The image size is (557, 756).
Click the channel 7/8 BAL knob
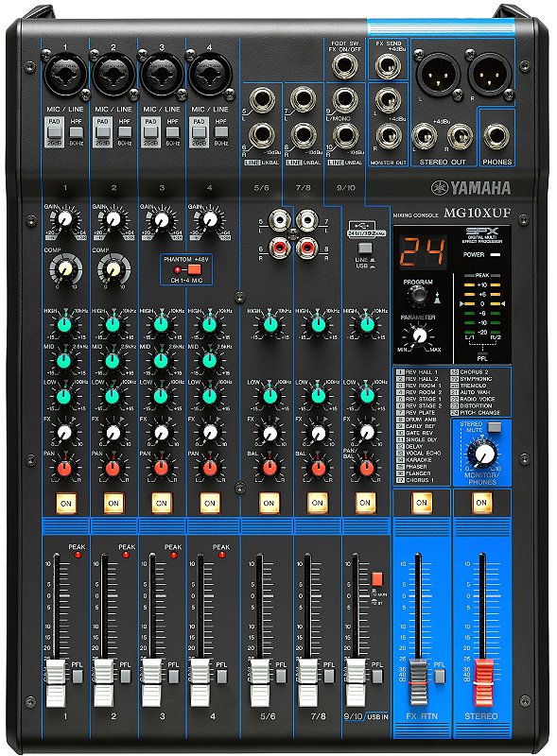point(318,468)
